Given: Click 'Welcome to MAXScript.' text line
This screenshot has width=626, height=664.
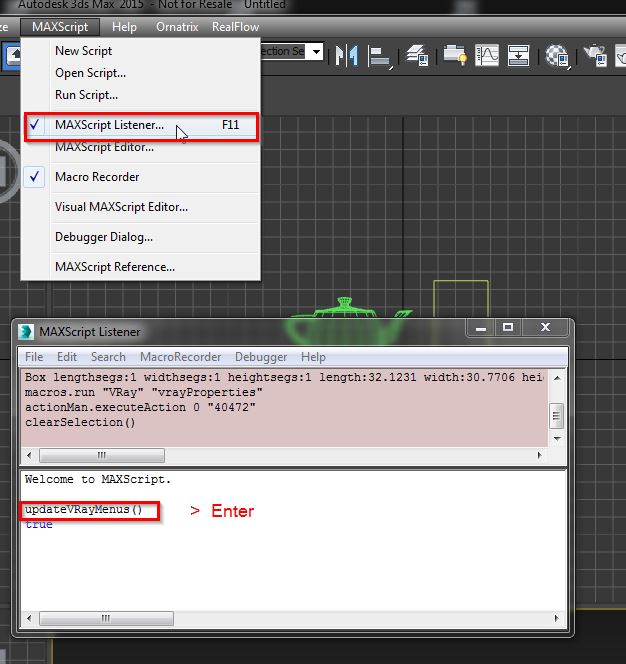Looking at the screenshot, I should point(98,479).
